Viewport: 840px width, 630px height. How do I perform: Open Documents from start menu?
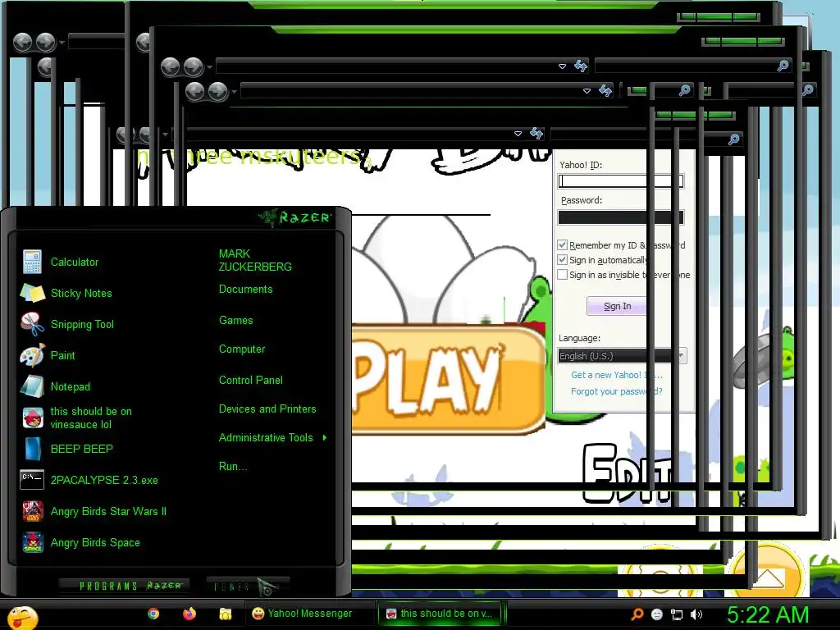245,290
